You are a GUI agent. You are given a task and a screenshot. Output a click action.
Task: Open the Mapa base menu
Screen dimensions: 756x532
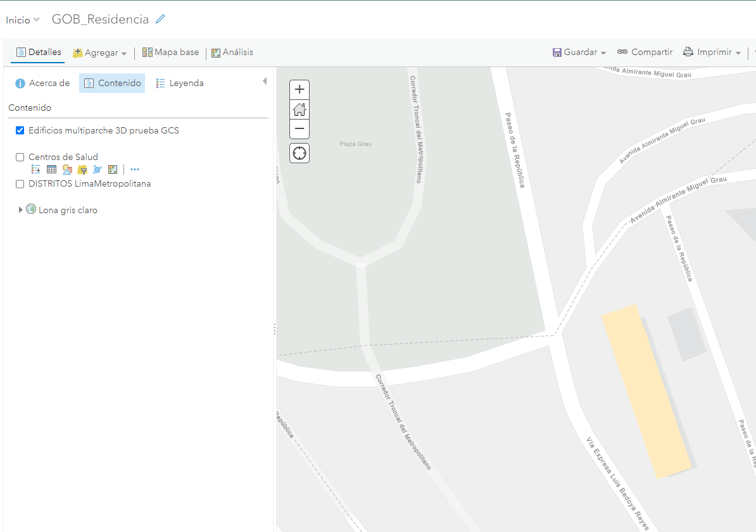click(170, 52)
